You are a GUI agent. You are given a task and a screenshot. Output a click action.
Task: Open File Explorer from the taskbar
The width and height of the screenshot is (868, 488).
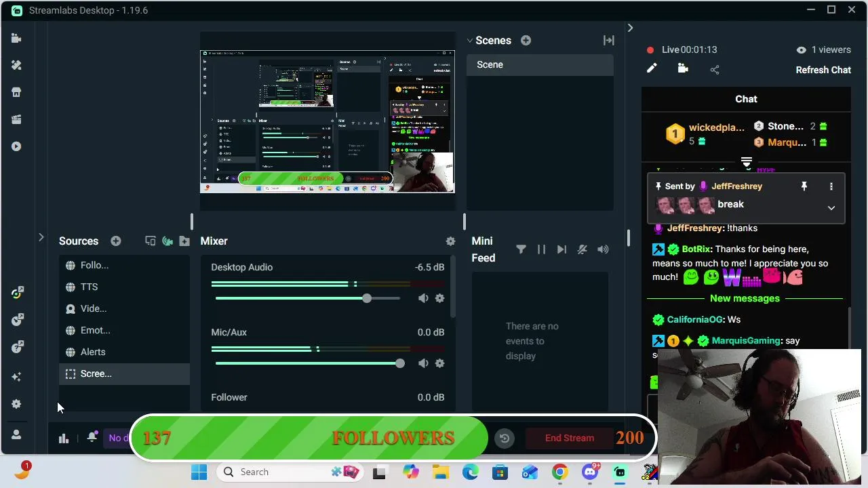tap(441, 472)
